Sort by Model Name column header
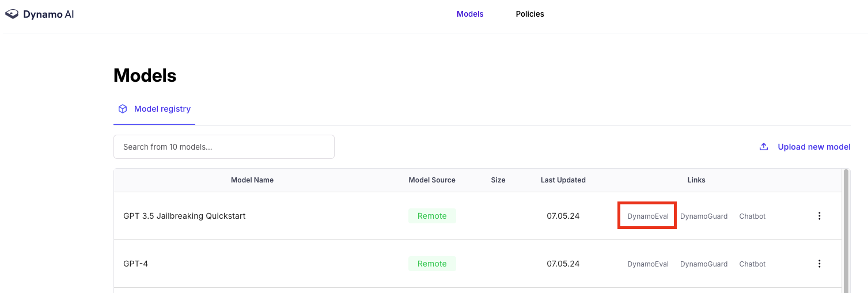This screenshot has height=293, width=868. point(252,180)
